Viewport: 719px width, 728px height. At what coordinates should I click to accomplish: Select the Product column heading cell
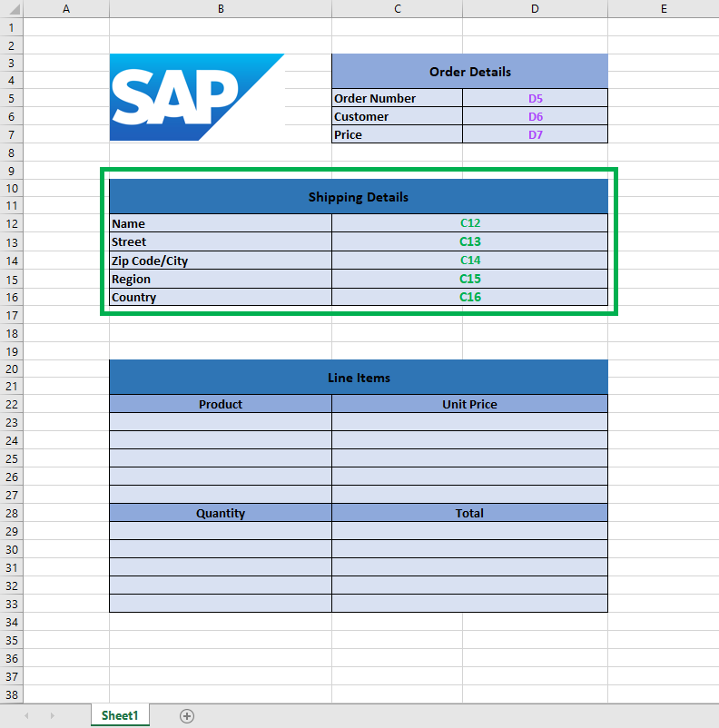[x=221, y=404]
